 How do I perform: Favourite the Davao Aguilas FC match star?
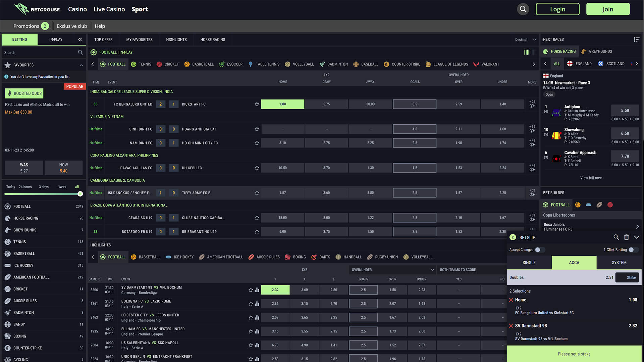pos(257,168)
